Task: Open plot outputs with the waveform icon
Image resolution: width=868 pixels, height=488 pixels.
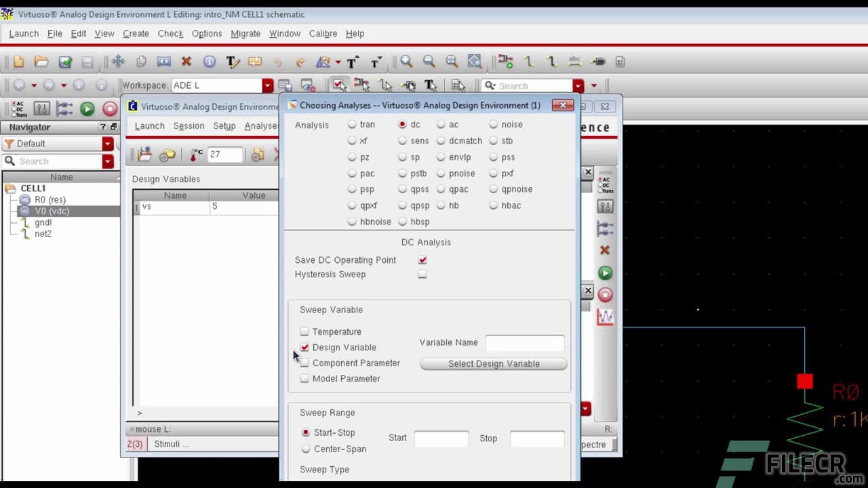Action: coord(604,316)
